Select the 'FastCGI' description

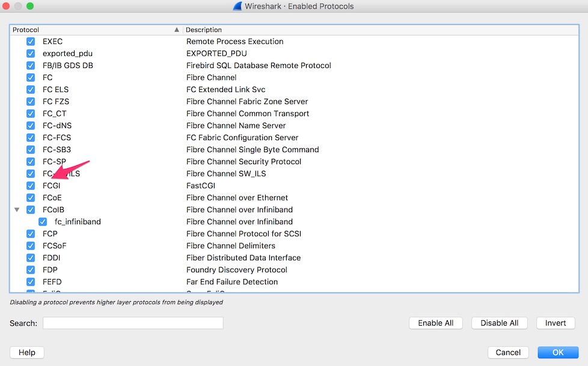201,186
